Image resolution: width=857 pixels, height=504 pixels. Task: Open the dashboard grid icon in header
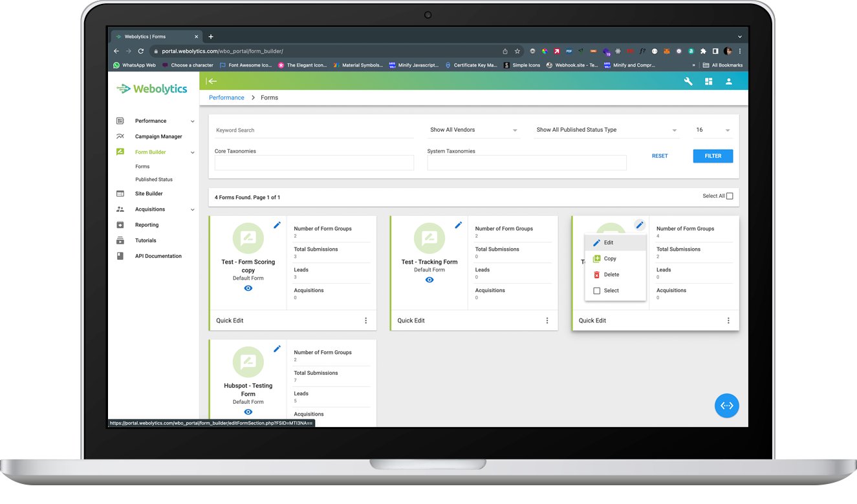[708, 81]
